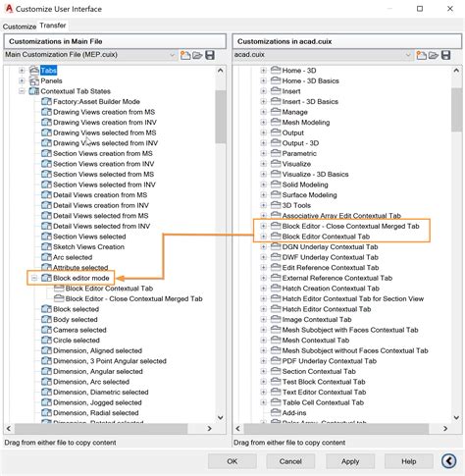Screen dimensions: 465x476
Task: Select Section Views selected from INV
Action: click(104, 185)
